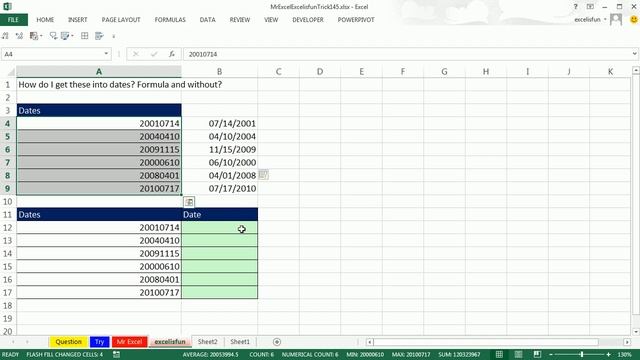The height and width of the screenshot is (360, 640).
Task: Expand the formula bar chevron
Action: [634, 54]
